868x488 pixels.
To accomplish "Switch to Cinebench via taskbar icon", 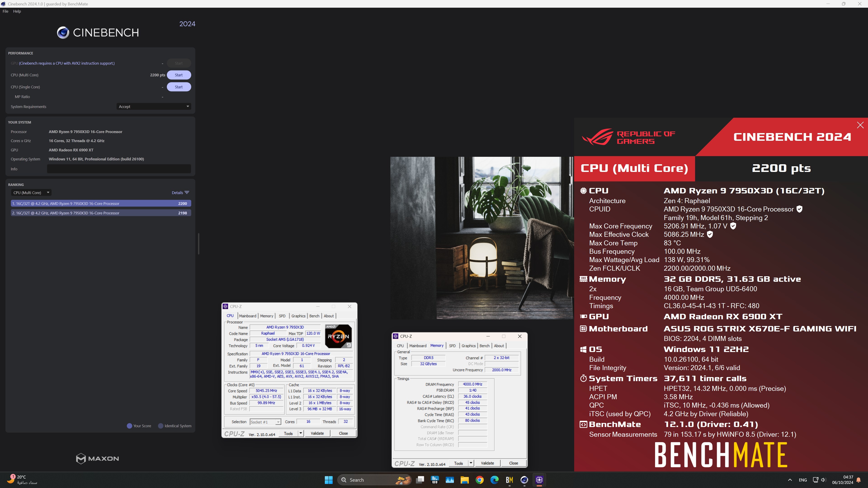I will tap(524, 480).
